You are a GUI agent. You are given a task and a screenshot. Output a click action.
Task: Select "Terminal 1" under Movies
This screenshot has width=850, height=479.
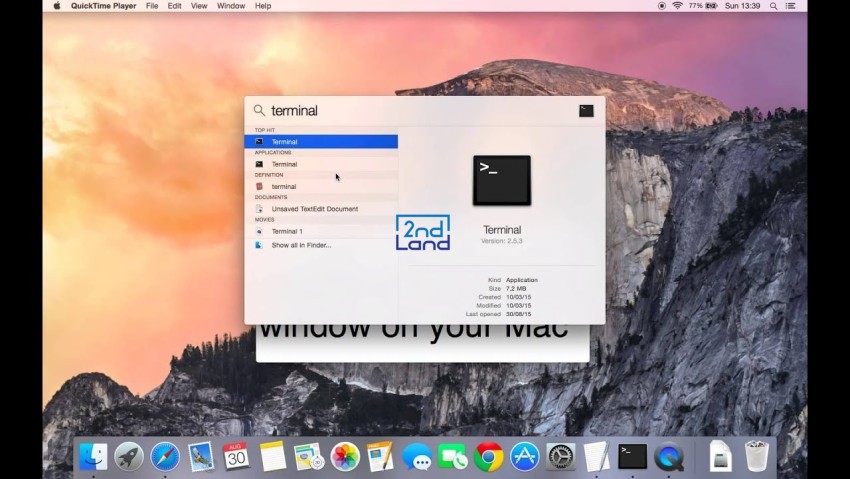click(x=321, y=231)
